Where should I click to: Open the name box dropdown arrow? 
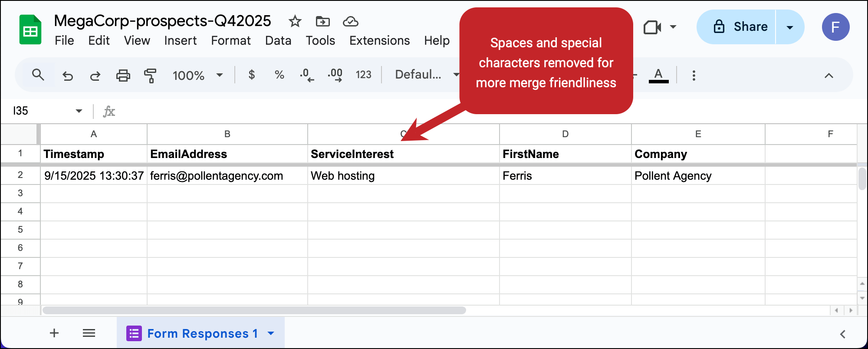79,111
